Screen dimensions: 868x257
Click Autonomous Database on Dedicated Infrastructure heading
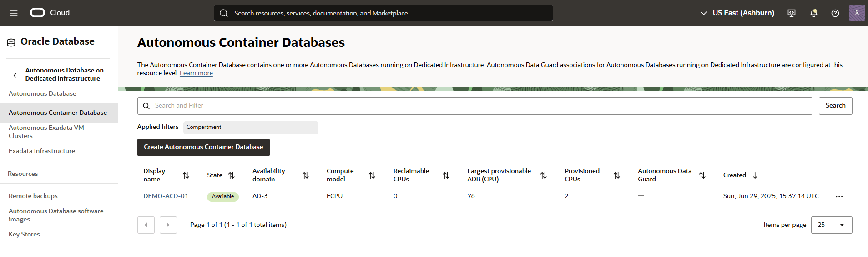[64, 74]
